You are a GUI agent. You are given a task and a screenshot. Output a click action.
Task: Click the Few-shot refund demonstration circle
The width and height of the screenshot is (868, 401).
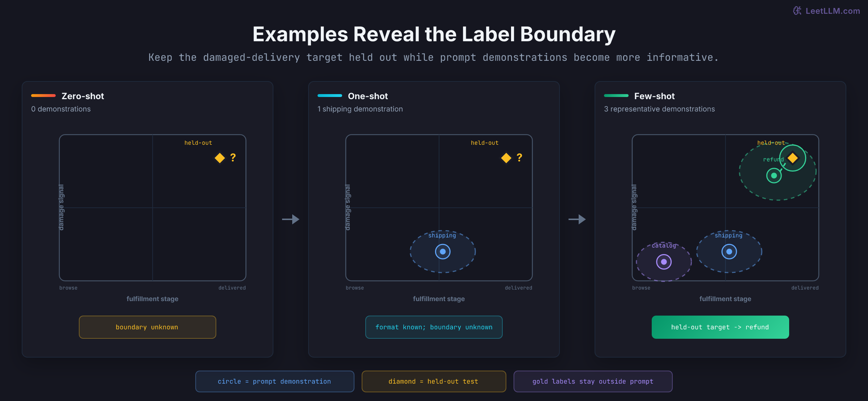(x=774, y=176)
